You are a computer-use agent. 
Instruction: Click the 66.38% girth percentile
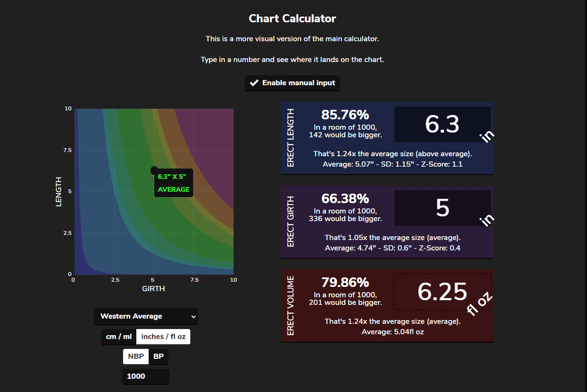(x=345, y=199)
